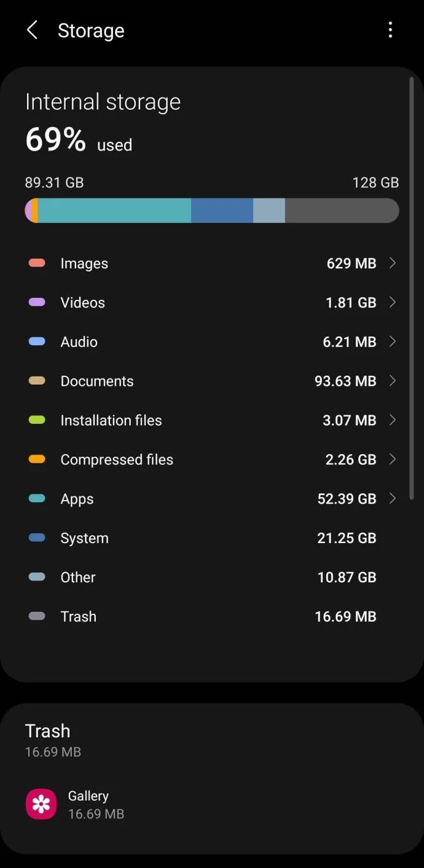Select the Apps category icon

coord(36,499)
